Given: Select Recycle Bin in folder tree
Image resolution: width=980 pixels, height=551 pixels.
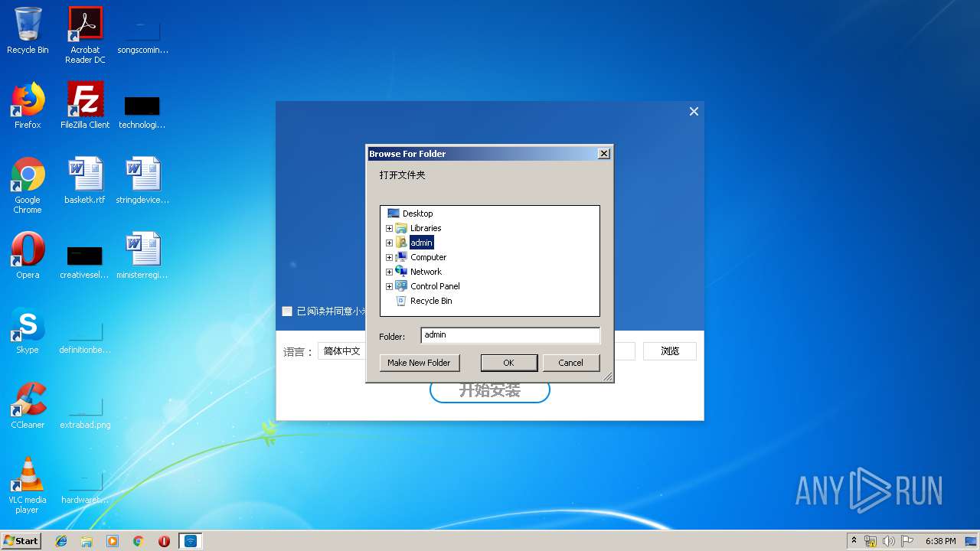Looking at the screenshot, I should tap(431, 301).
